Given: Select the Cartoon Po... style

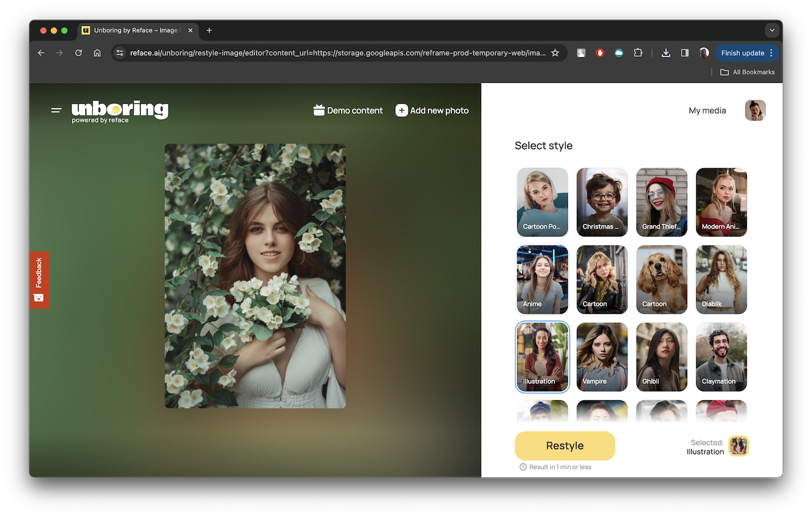Looking at the screenshot, I should point(542,202).
